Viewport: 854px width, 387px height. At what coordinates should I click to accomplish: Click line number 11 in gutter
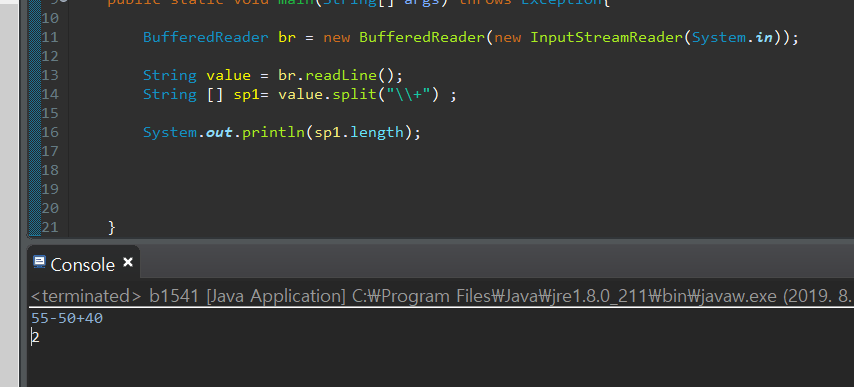(x=50, y=38)
